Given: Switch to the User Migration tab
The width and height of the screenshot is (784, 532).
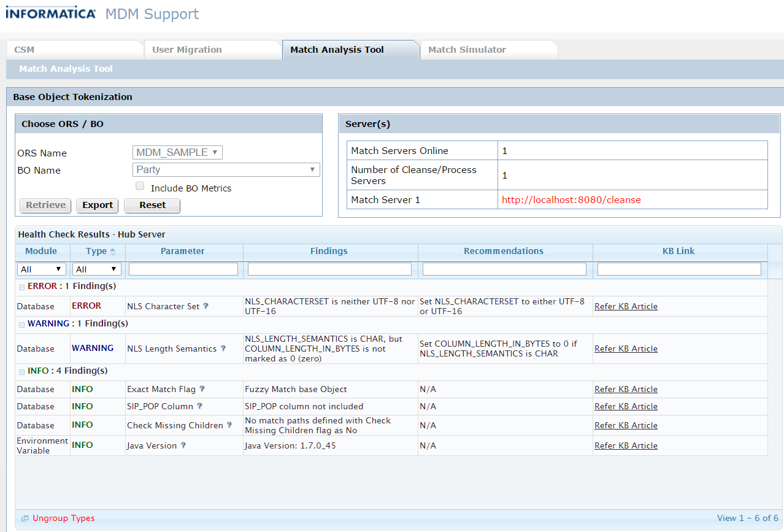Looking at the screenshot, I should (186, 50).
